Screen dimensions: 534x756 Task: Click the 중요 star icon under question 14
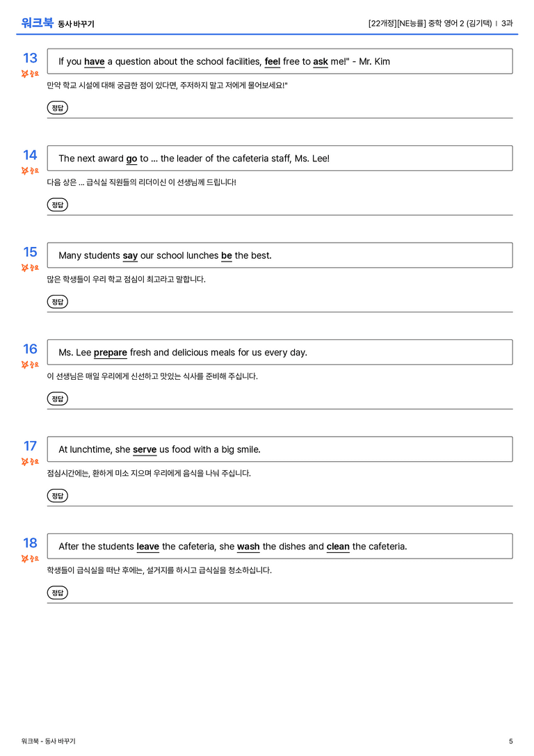click(x=30, y=170)
